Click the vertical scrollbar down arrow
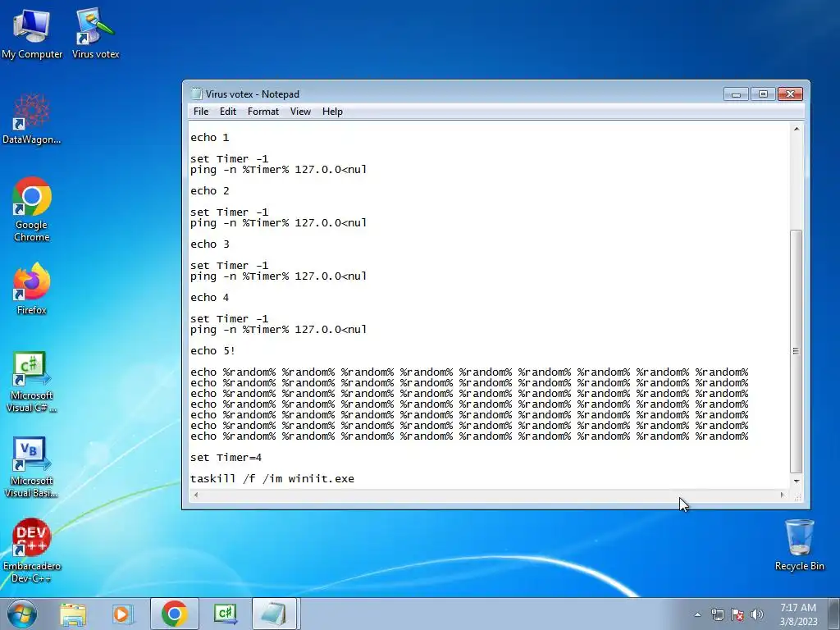Image resolution: width=840 pixels, height=630 pixels. [797, 481]
